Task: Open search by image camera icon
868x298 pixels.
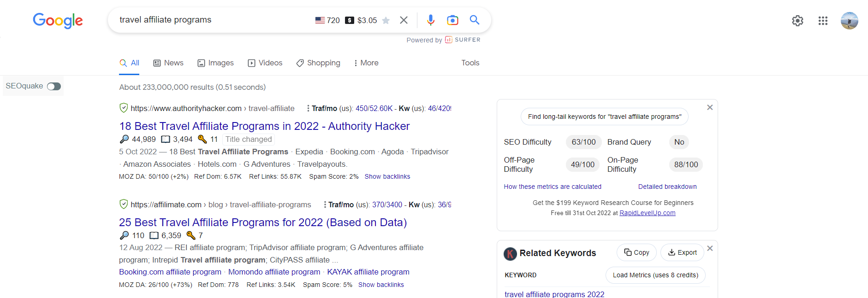Action: (452, 20)
